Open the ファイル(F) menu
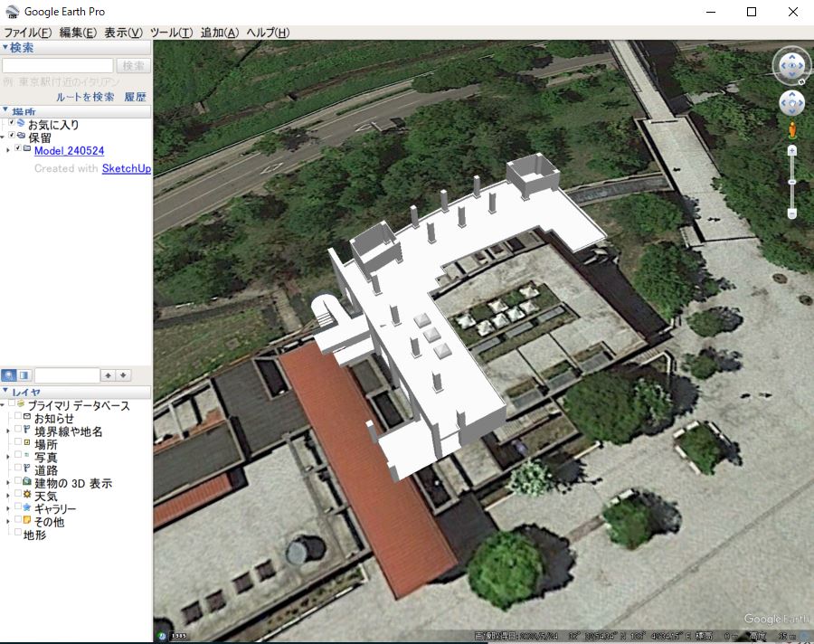The image size is (814, 644). point(27,33)
